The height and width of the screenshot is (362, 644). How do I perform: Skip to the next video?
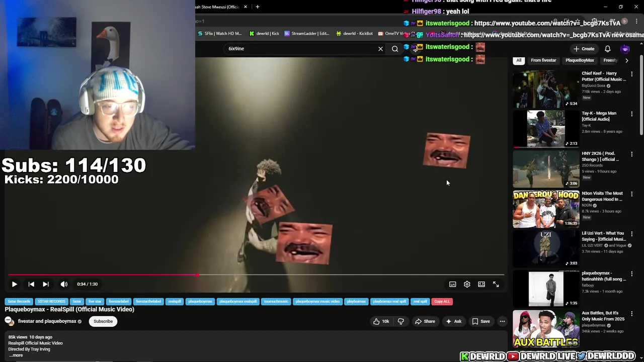click(x=46, y=284)
